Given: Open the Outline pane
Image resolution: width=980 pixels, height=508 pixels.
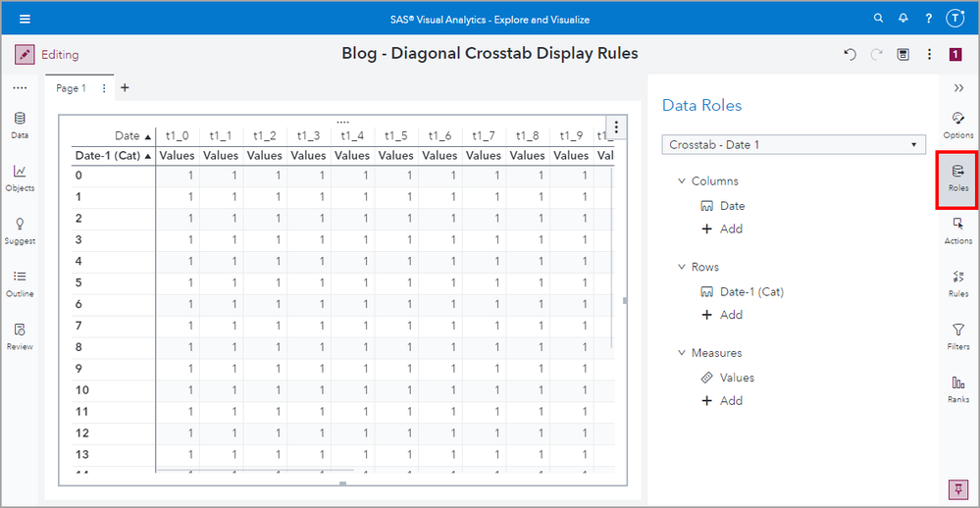Looking at the screenshot, I should 20,284.
